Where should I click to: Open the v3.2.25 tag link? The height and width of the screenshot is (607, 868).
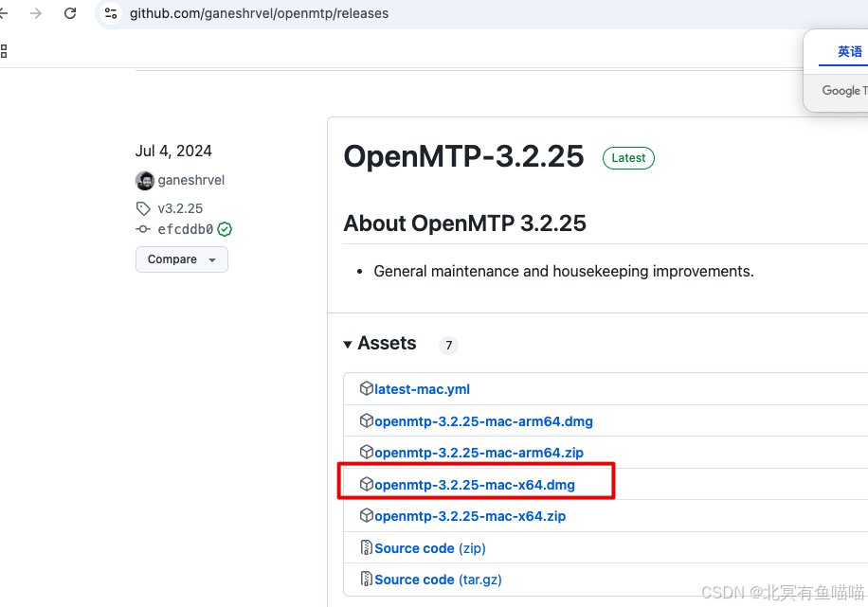pyautogui.click(x=180, y=208)
